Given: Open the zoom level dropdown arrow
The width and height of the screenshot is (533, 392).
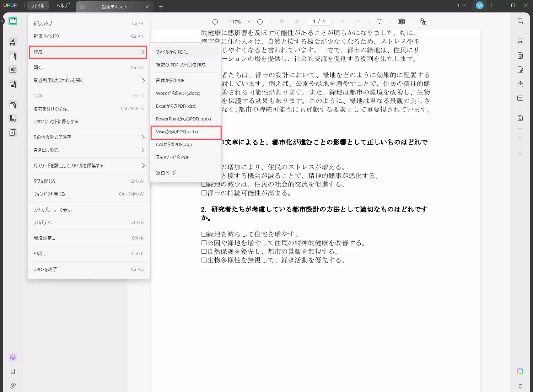Looking at the screenshot, I should 249,22.
